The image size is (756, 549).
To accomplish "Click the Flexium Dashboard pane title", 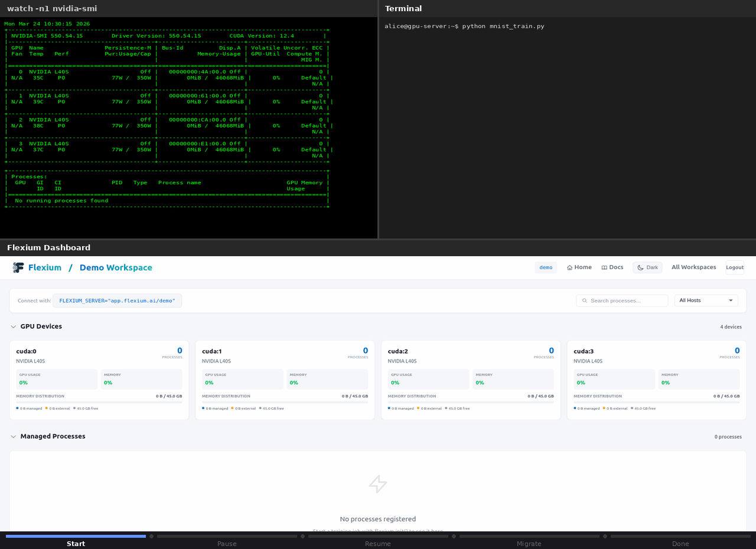I will tap(49, 247).
